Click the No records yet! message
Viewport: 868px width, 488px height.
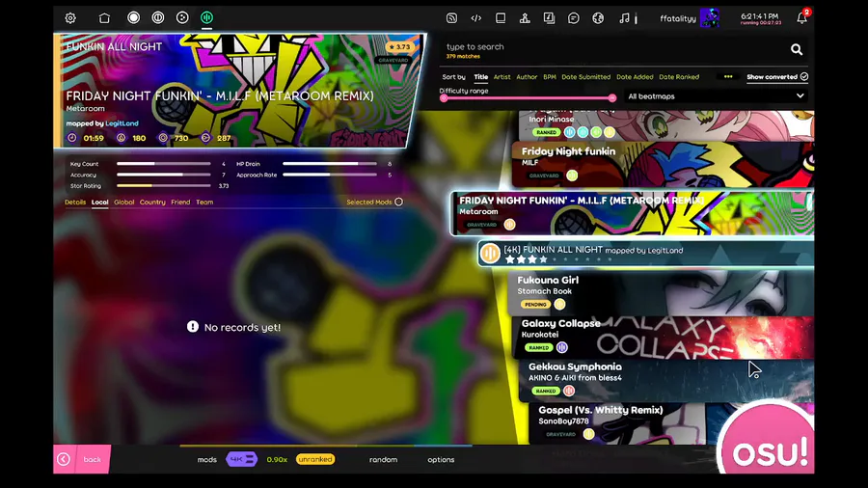pyautogui.click(x=233, y=327)
